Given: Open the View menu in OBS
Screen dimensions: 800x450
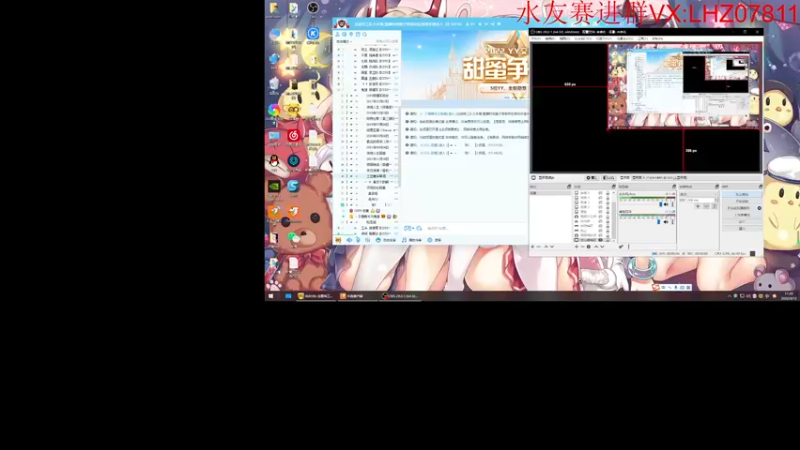Looking at the screenshot, I should (x=565, y=38).
